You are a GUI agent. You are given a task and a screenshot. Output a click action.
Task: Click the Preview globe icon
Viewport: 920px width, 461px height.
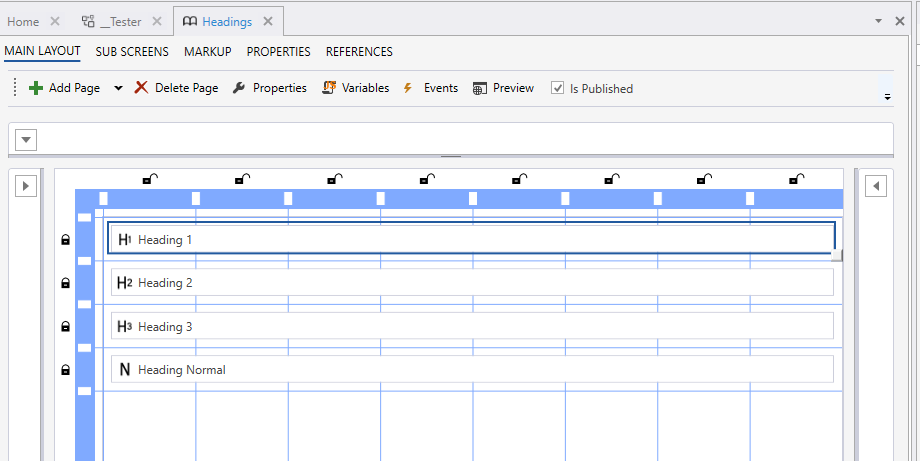[480, 89]
